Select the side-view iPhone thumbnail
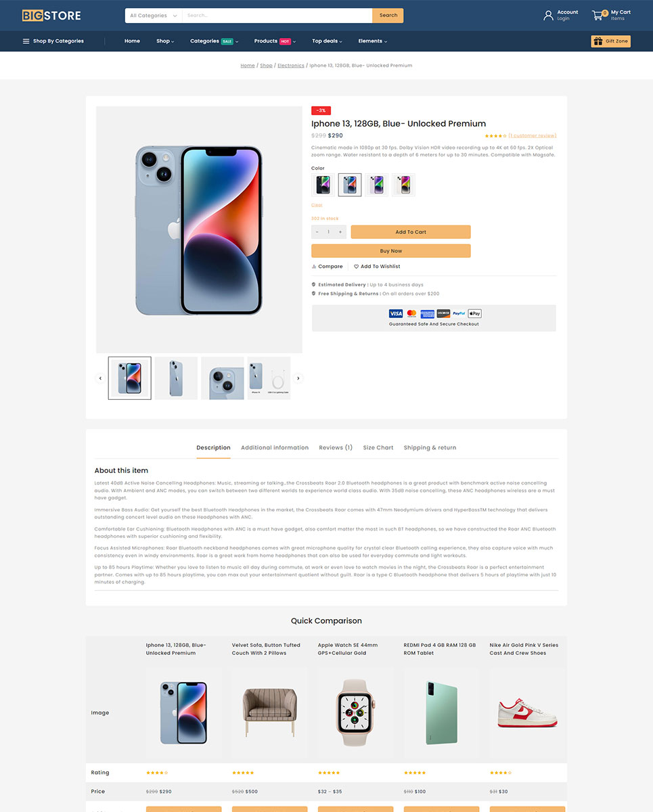Viewport: 653px width, 812px height. pos(176,378)
